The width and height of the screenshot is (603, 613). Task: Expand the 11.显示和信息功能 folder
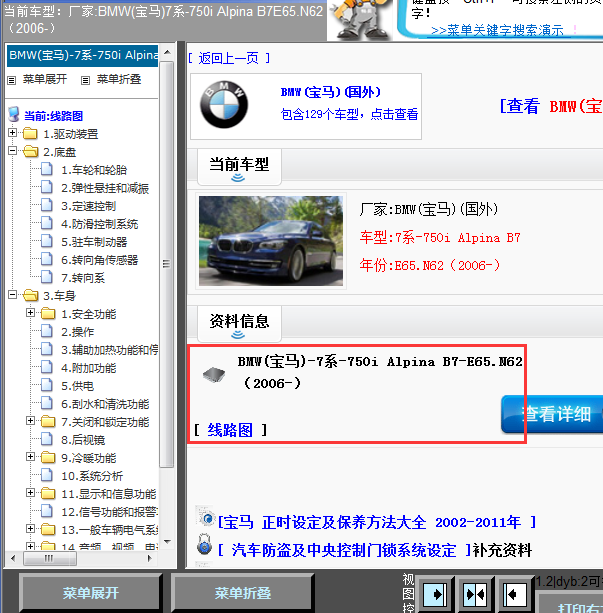(x=31, y=493)
